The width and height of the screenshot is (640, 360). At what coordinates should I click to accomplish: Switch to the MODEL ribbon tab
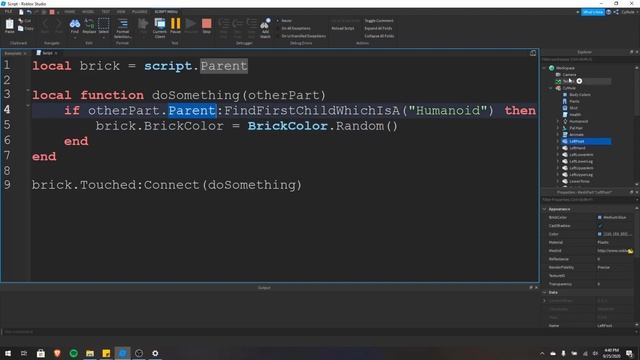click(x=88, y=12)
